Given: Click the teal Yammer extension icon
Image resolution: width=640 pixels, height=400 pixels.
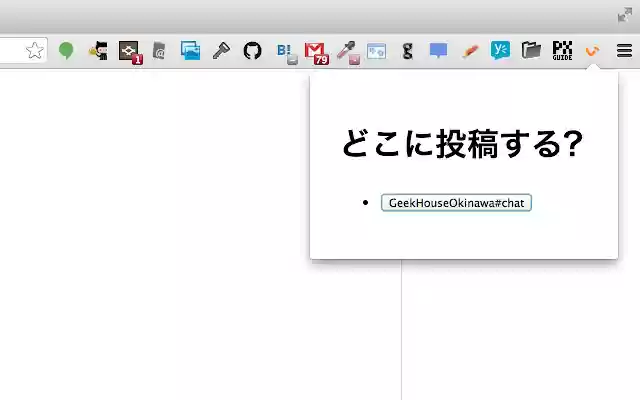Looking at the screenshot, I should tap(500, 51).
